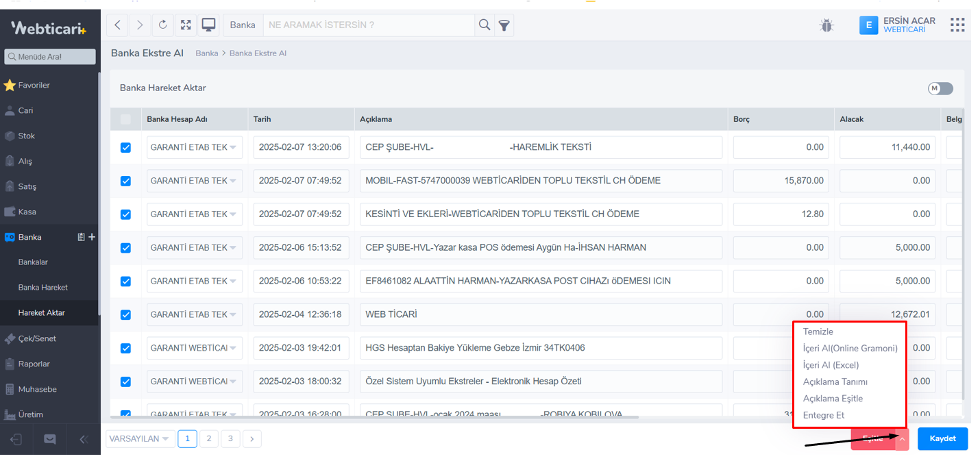
Task: Click the search magnifier icon
Action: 485,25
